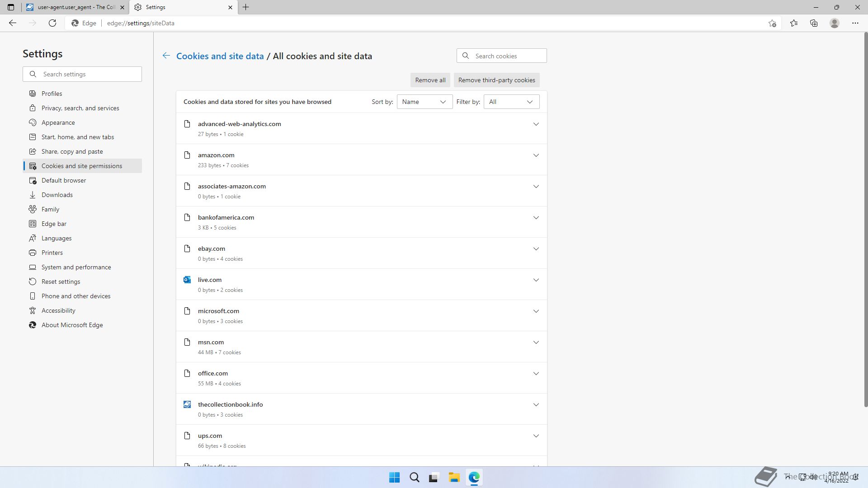
Task: Click the browser refresh icon
Action: tap(52, 23)
